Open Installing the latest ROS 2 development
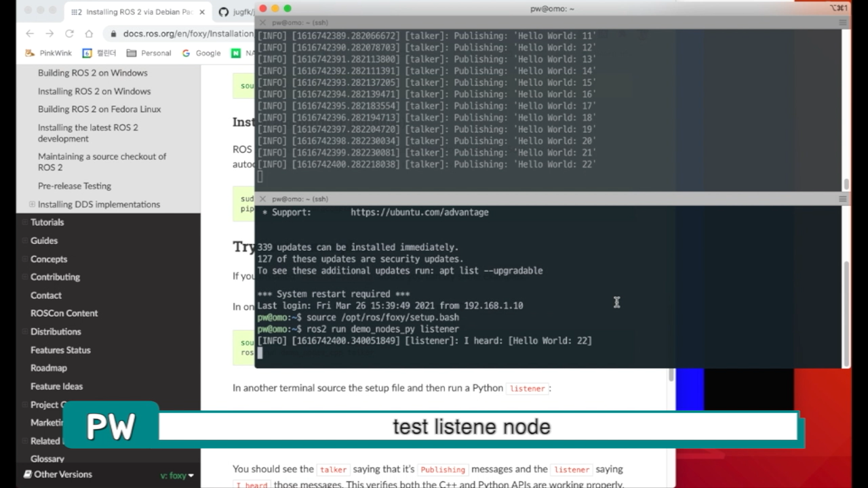The height and width of the screenshot is (488, 868). coord(88,133)
